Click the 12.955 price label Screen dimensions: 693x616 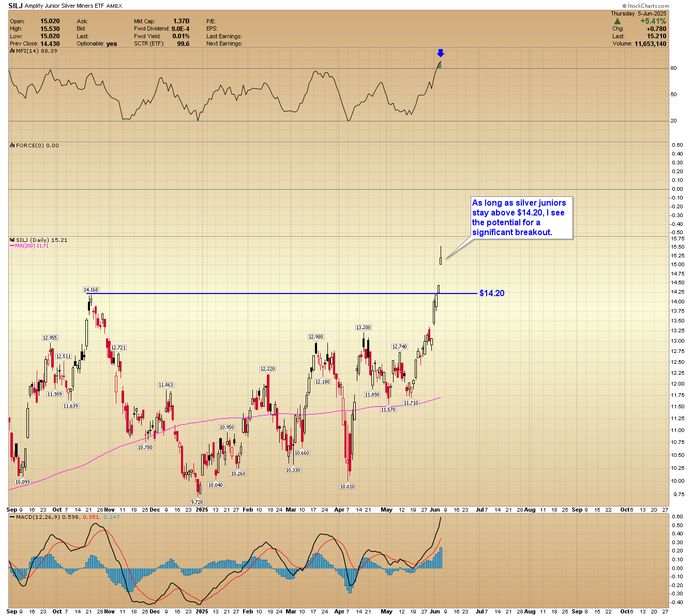50,338
